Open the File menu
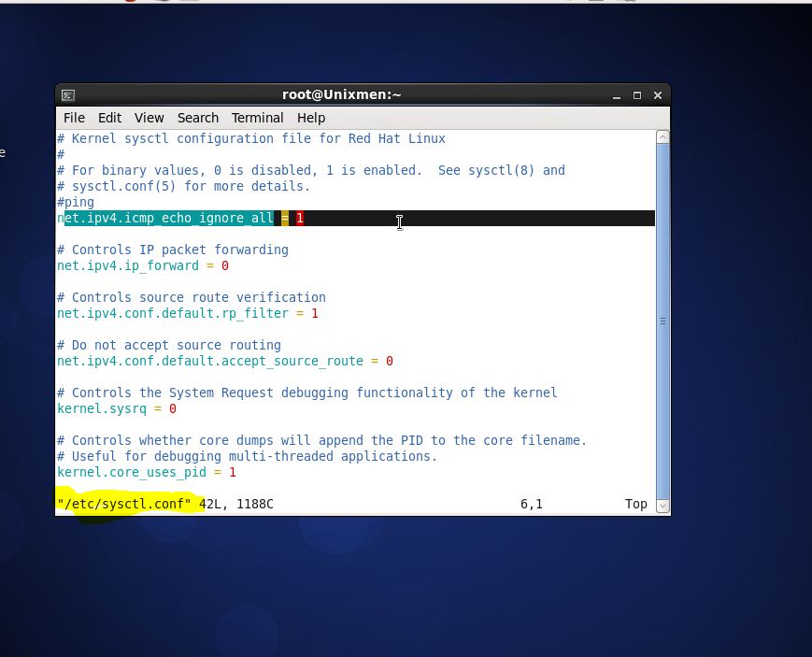 (x=74, y=118)
